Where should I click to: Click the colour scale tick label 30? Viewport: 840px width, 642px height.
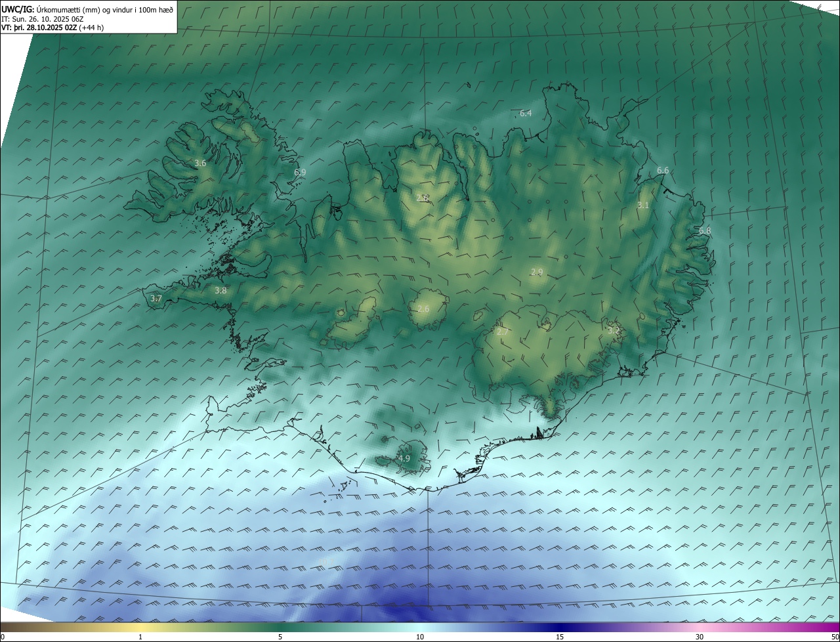click(x=700, y=637)
